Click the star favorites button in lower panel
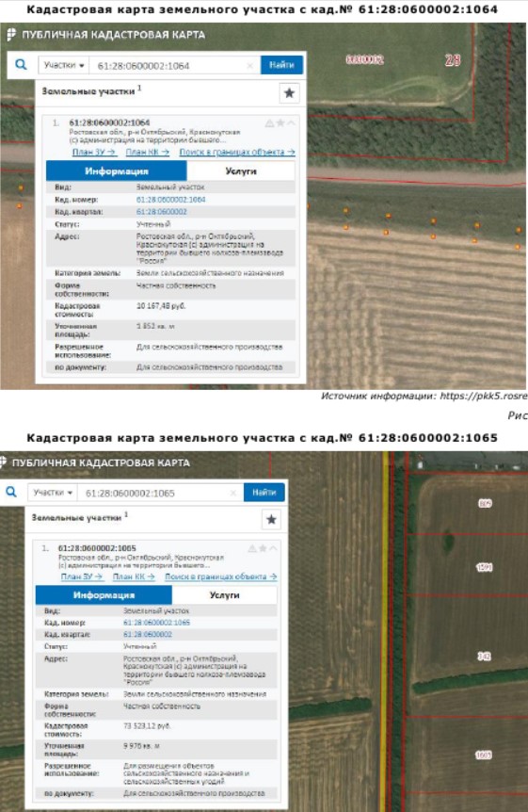The image size is (528, 812). click(271, 519)
